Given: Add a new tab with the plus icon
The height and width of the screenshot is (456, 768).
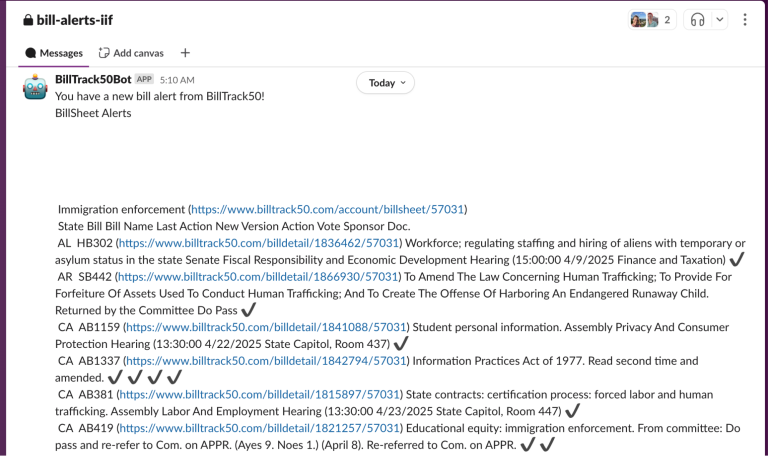Looking at the screenshot, I should tap(185, 53).
